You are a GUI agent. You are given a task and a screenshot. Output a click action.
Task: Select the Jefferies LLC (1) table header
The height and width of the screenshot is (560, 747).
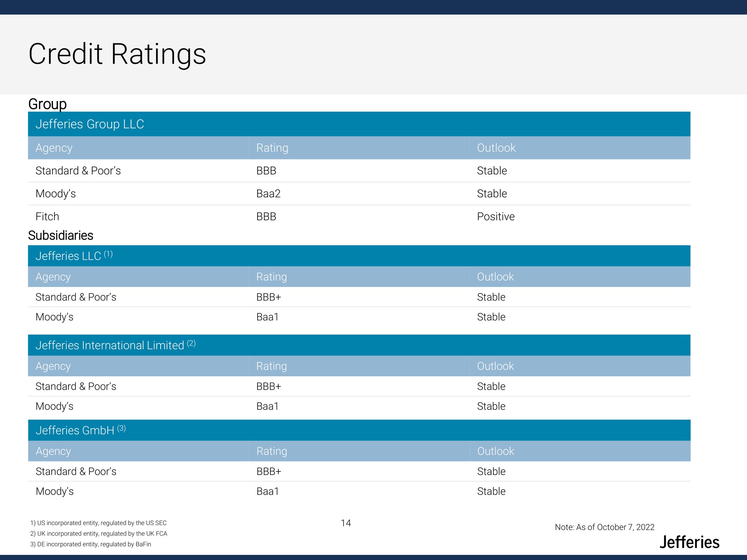[x=359, y=256]
